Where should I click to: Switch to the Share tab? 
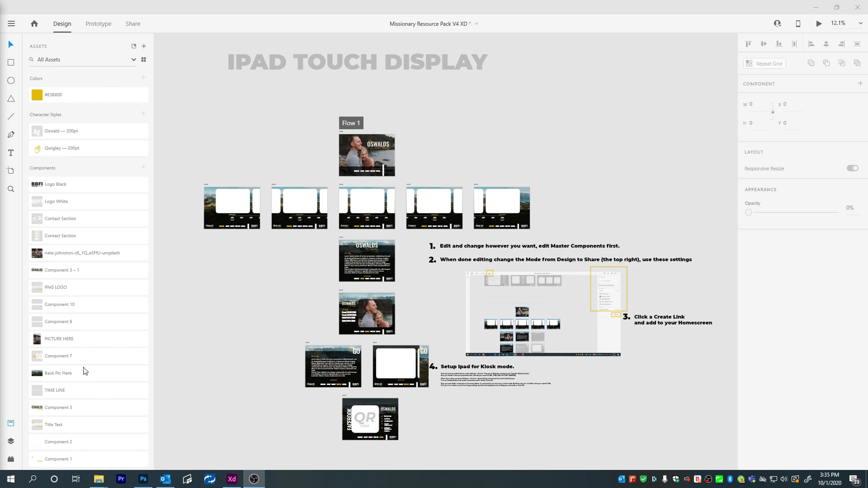(x=133, y=24)
